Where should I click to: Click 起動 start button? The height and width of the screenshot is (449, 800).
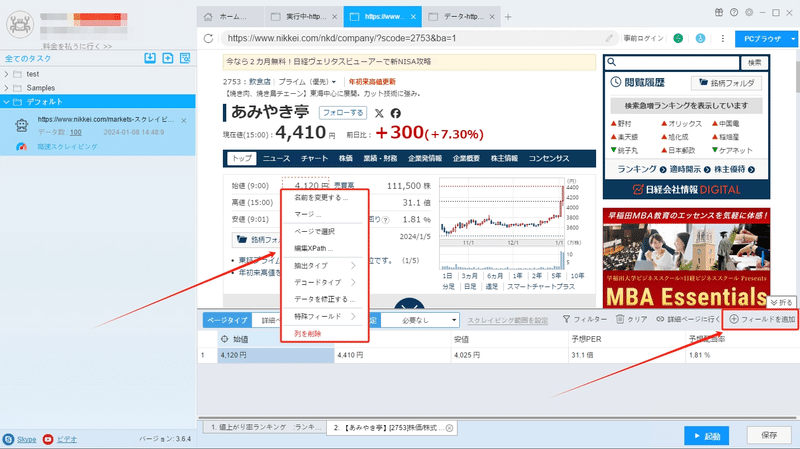(x=707, y=436)
